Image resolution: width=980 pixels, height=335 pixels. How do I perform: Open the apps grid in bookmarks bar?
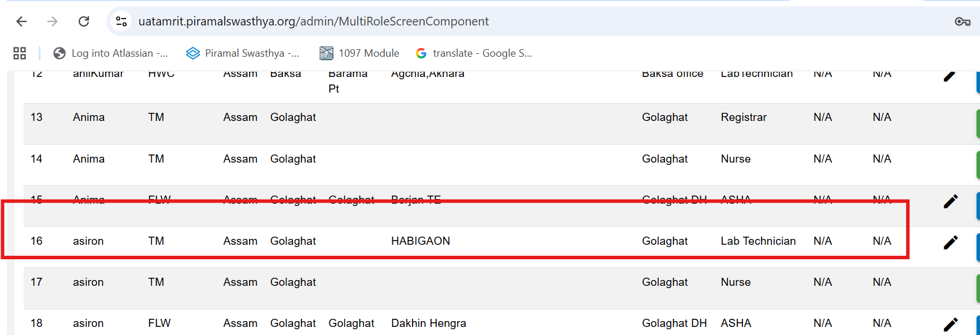pos(20,53)
